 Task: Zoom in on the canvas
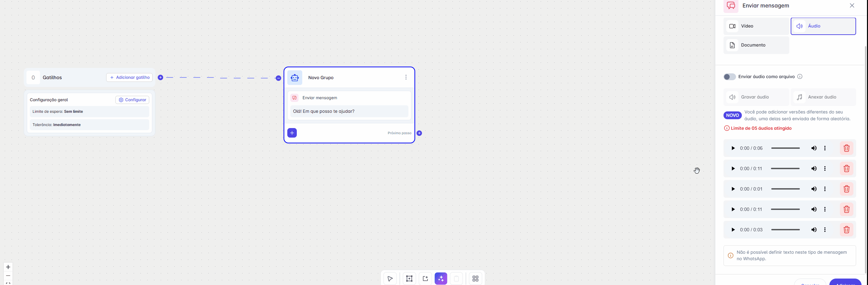coord(8,267)
